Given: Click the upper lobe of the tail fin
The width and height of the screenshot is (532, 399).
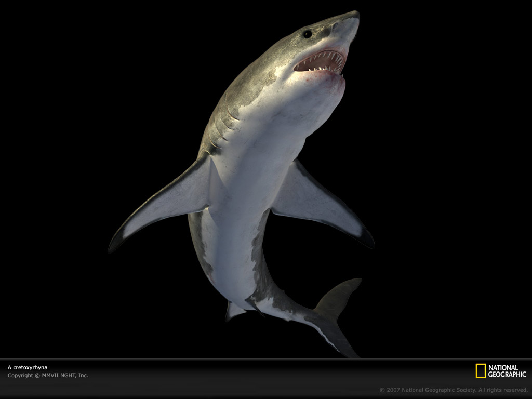Looking at the screenshot, I should click(340, 294).
